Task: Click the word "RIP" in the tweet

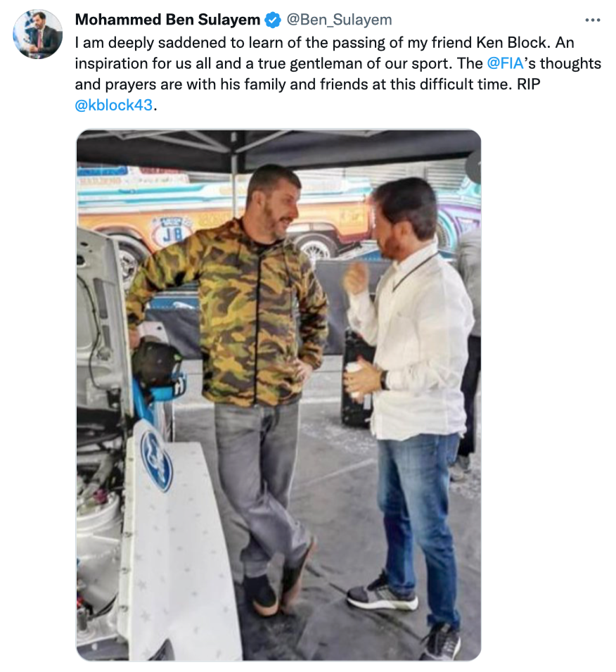Action: (528, 84)
